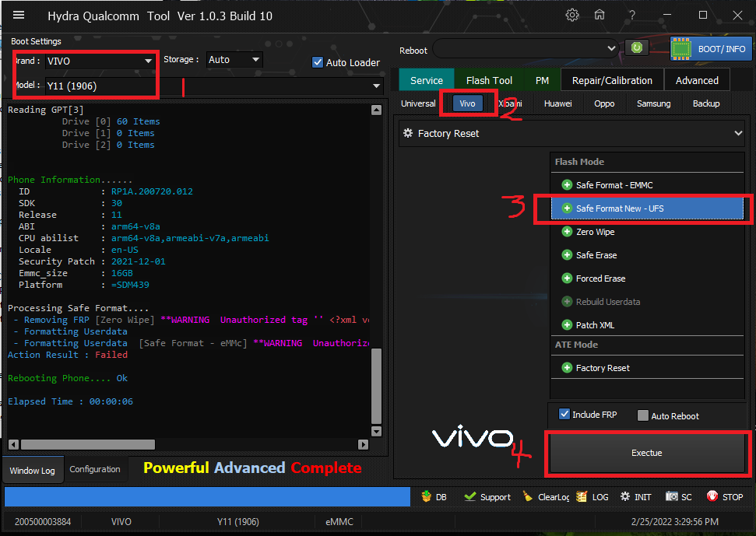The image size is (756, 536).
Task: Toggle Auto Loader checkbox
Action: tap(317, 62)
